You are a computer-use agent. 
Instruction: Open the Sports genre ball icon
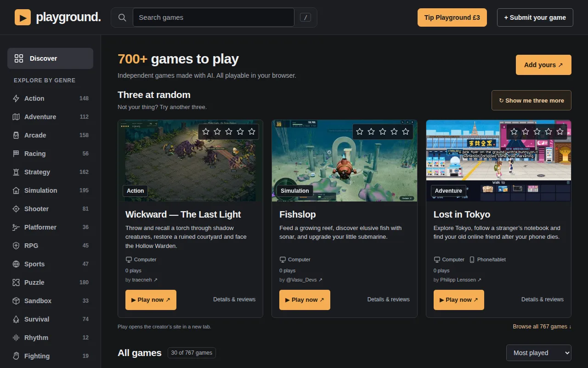point(16,264)
